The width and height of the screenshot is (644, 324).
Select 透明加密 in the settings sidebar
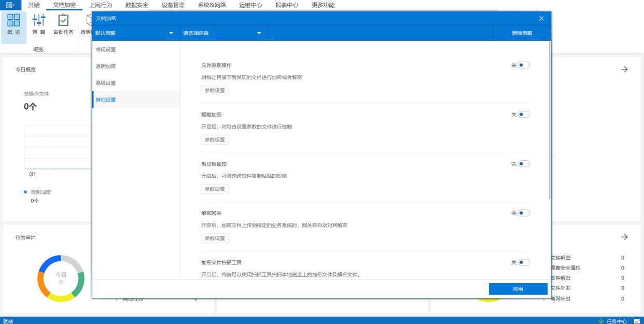pos(106,66)
